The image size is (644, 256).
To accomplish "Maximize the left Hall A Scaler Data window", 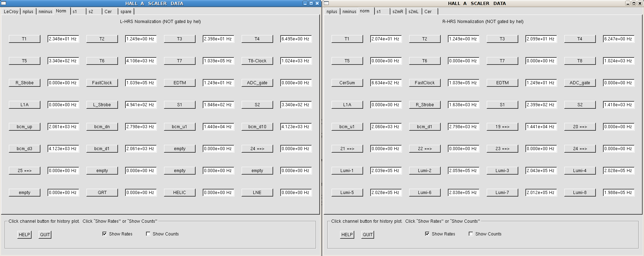I will click(311, 3).
